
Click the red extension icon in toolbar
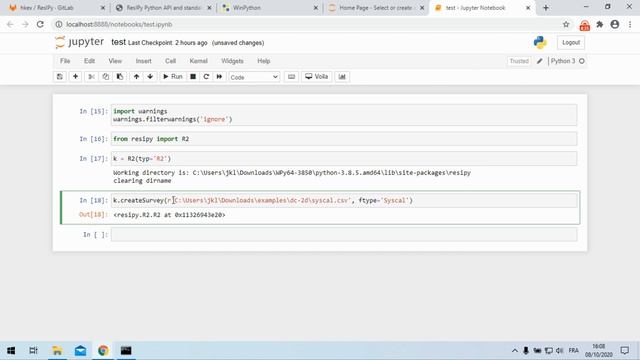coord(584,25)
